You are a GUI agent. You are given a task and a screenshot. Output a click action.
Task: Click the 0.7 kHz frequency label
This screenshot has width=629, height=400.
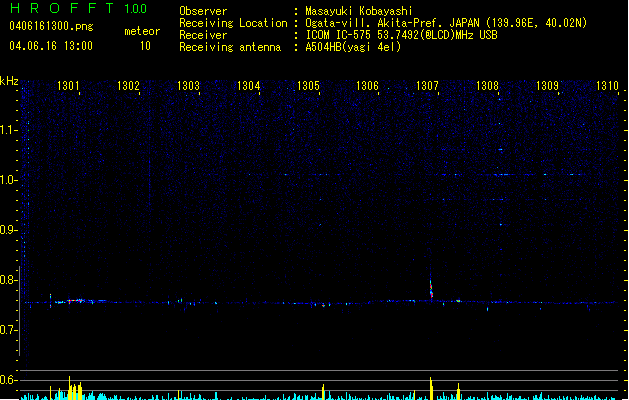(x=8, y=330)
